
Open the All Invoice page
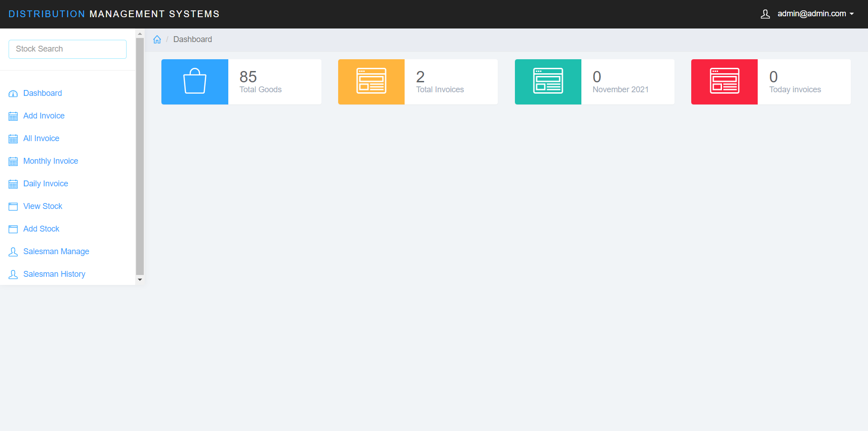point(41,138)
